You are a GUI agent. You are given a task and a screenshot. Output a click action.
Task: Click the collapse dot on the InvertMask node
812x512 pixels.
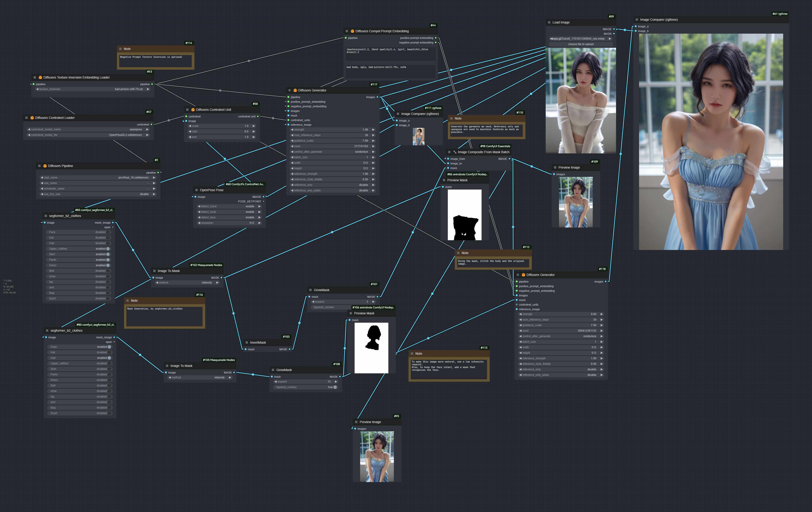[x=247, y=342]
